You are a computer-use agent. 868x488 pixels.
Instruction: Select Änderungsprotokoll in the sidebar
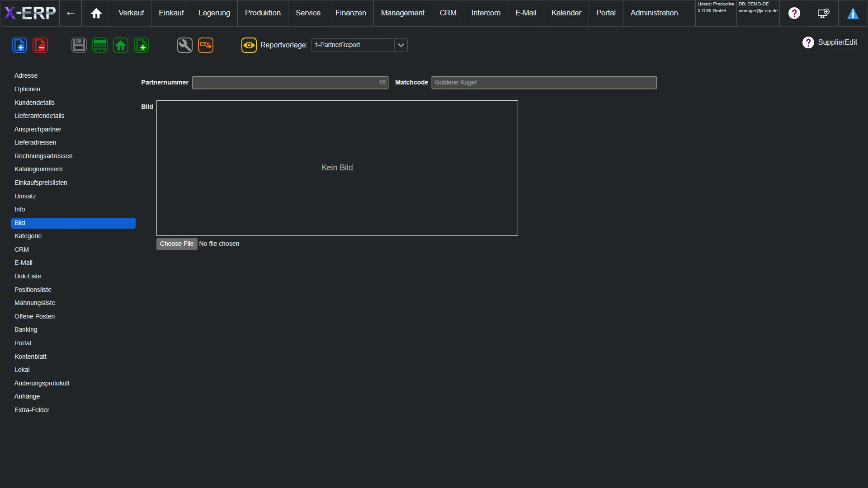(73, 384)
